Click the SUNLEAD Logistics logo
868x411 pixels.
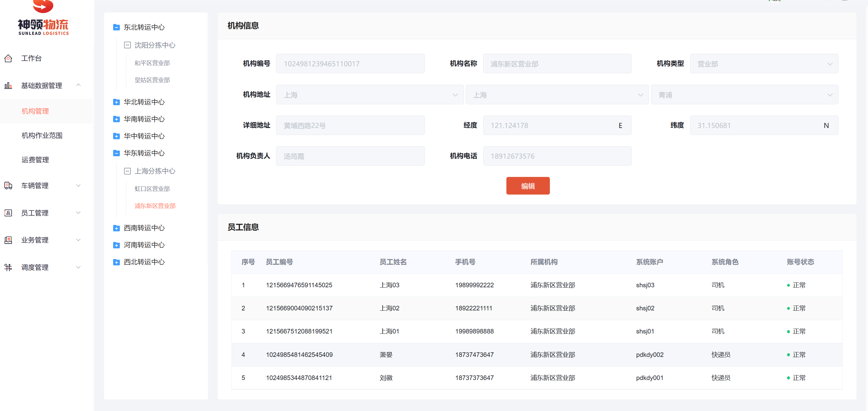pyautogui.click(x=43, y=18)
